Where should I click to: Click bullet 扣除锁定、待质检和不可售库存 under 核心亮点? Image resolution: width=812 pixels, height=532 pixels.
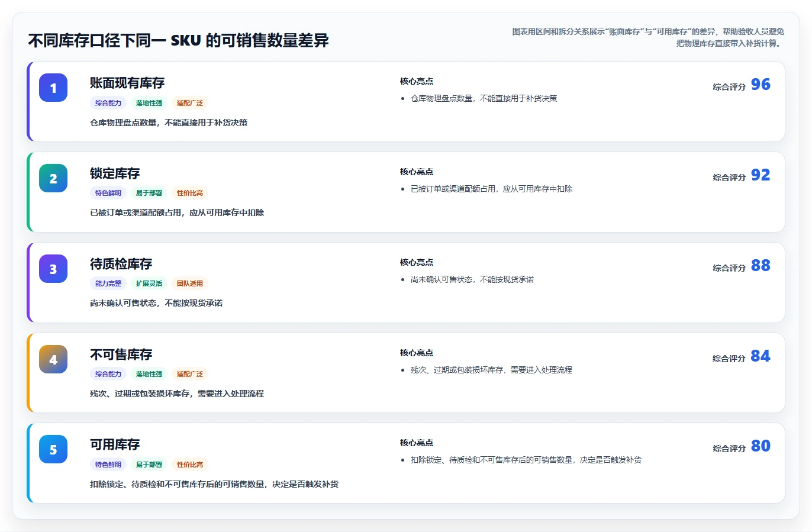tap(526, 460)
